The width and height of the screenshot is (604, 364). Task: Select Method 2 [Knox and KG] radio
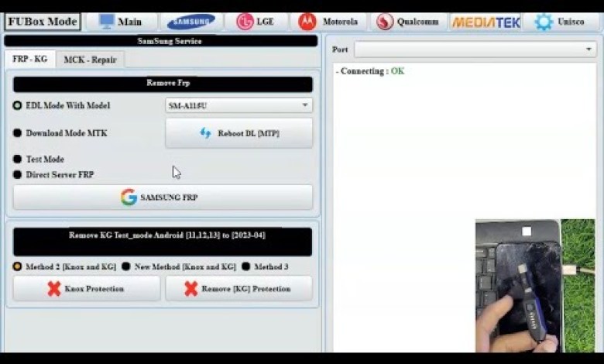(x=17, y=266)
